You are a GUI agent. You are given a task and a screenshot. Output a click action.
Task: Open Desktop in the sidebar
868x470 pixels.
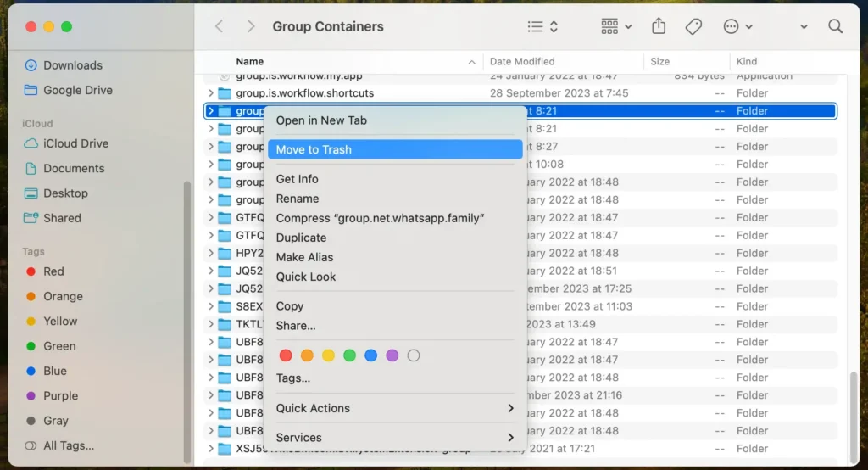tap(56, 193)
